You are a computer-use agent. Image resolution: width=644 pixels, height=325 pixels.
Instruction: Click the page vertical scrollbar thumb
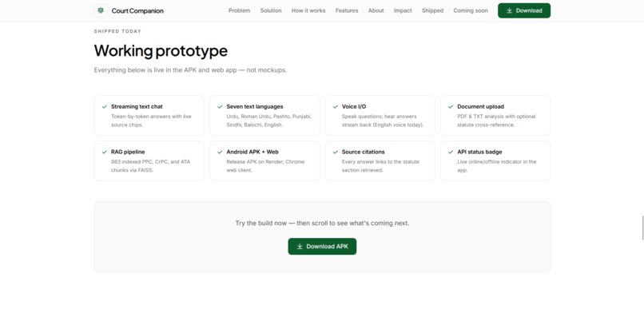click(642, 227)
